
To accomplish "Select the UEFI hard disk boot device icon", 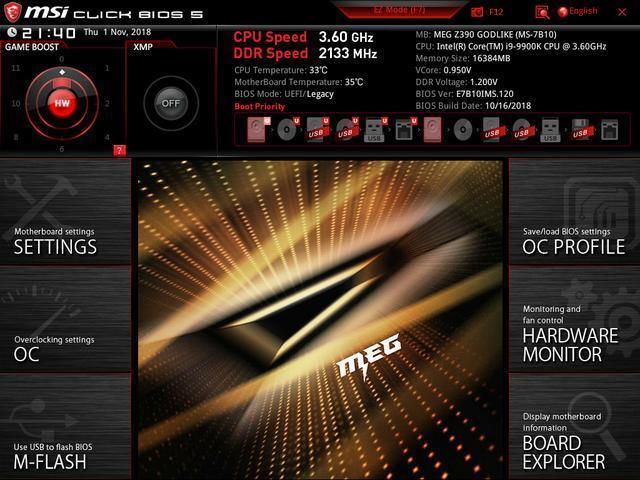I will point(258,129).
